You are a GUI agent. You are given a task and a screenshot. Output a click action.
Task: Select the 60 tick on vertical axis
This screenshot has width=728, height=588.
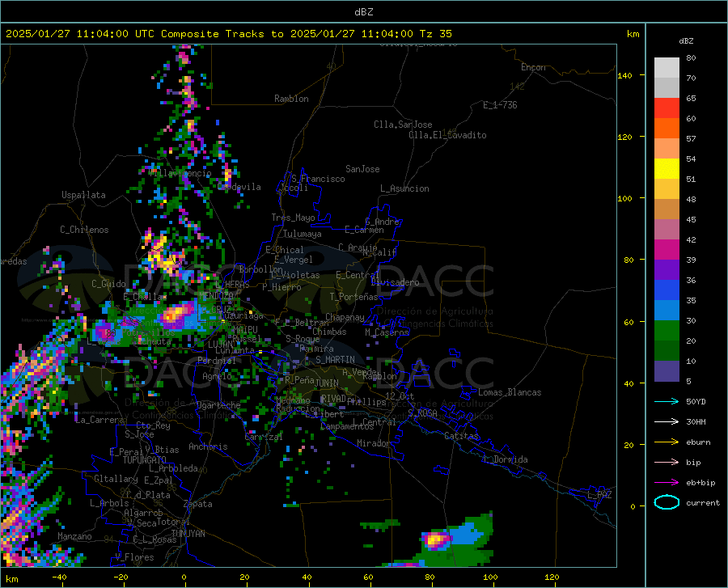click(629, 322)
